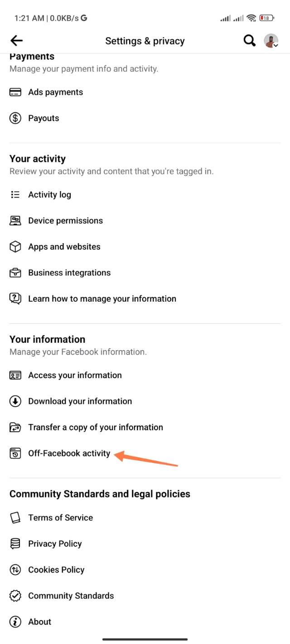Tap the Download your information icon
Viewport: 290px width, 644px height.
tap(15, 401)
